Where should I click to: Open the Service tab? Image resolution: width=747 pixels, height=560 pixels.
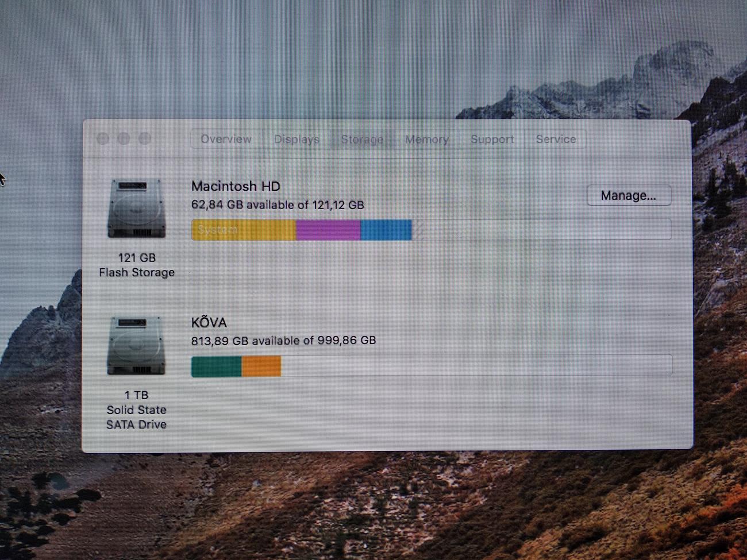pyautogui.click(x=556, y=139)
